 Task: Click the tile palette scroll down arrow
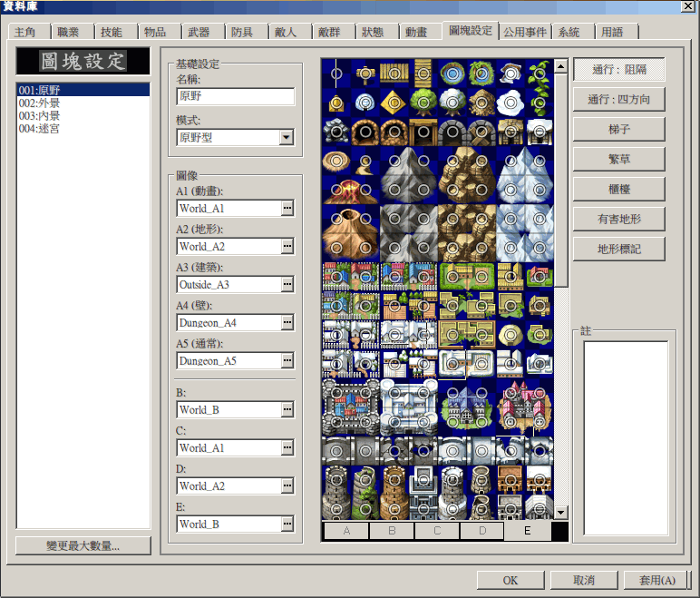tap(560, 512)
